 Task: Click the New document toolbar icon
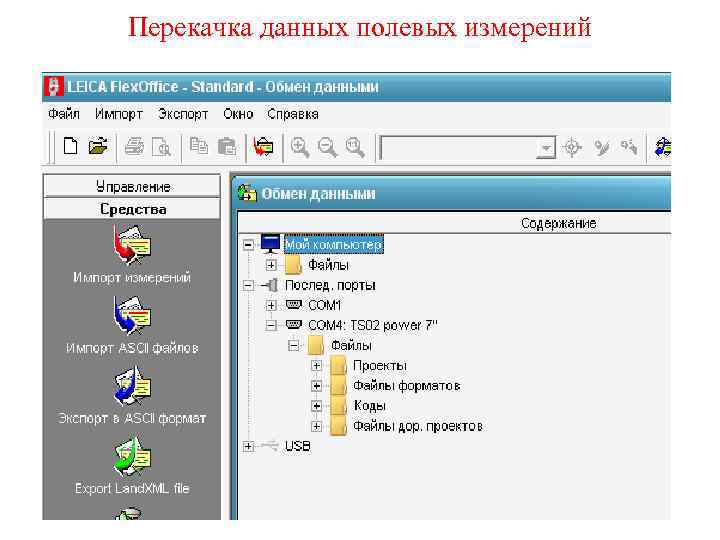tap(70, 146)
